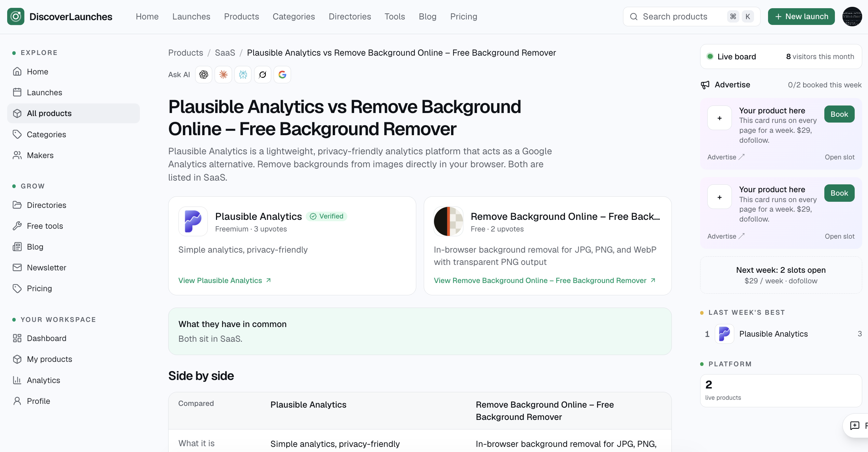The width and height of the screenshot is (868, 452).
Task: Open Blog in the top navigation
Action: (x=428, y=16)
